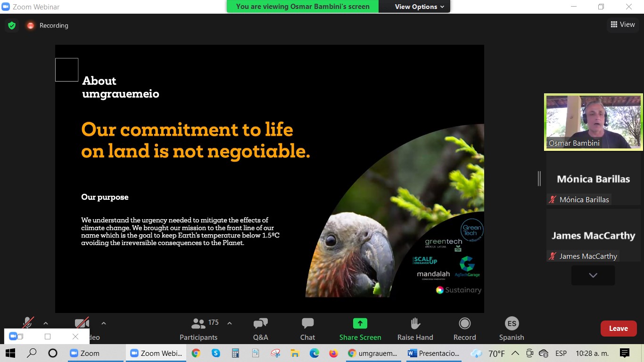
Task: Expand more participant videos with down chevron
Action: pyautogui.click(x=593, y=275)
